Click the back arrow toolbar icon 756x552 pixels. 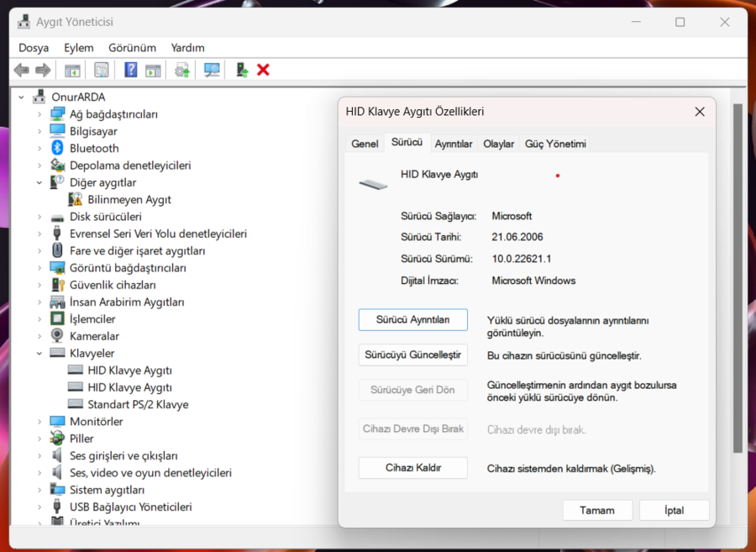21,71
